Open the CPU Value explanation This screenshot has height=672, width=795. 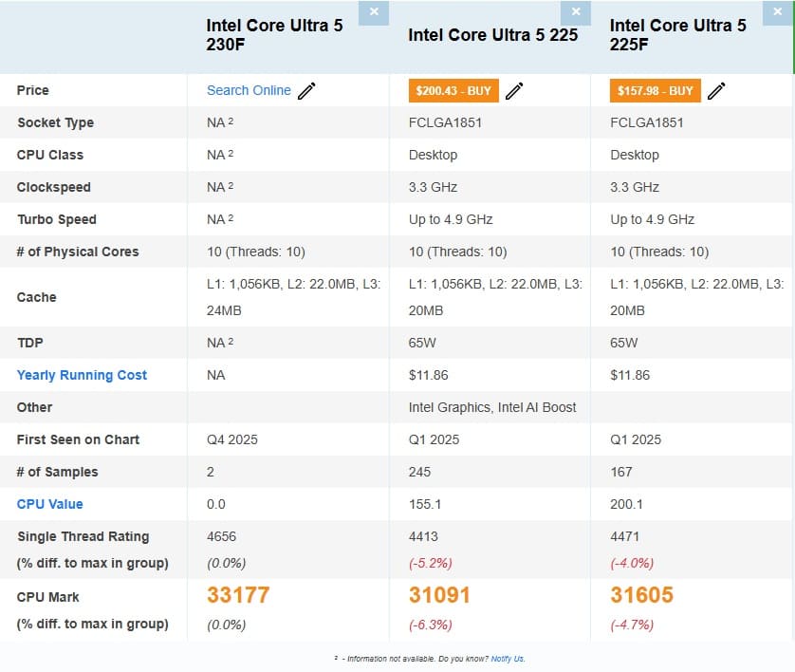(x=49, y=504)
